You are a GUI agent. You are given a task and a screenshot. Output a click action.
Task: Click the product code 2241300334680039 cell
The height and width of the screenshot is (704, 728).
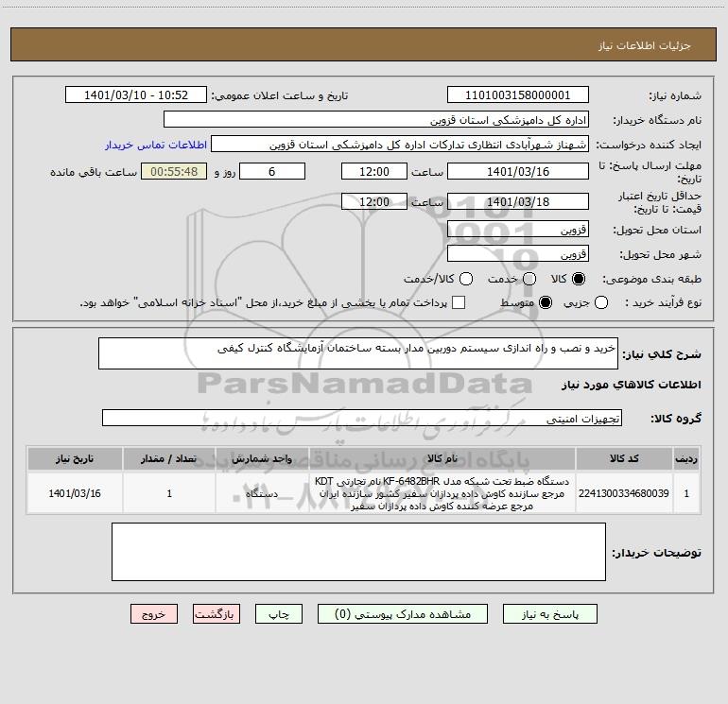click(624, 493)
